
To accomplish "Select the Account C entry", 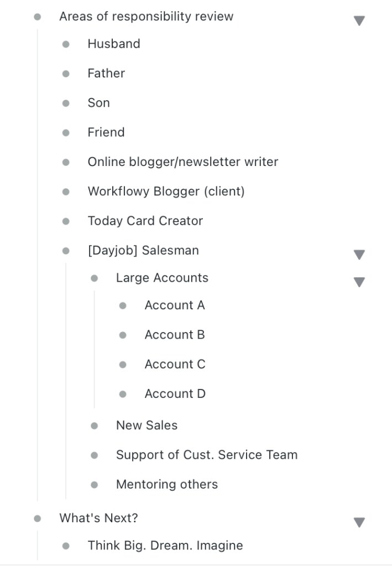I will (175, 364).
